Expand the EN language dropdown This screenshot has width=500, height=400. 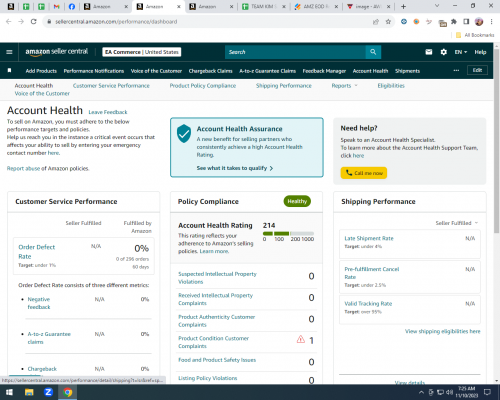tap(461, 52)
